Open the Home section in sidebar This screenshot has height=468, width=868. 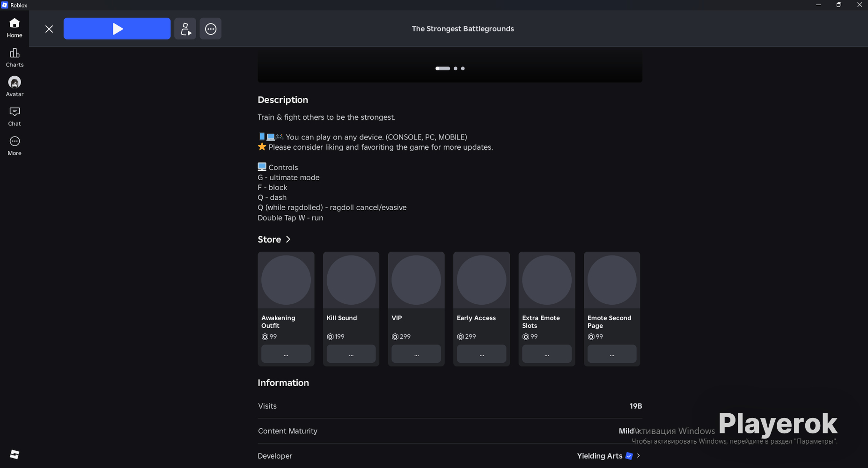click(15, 28)
